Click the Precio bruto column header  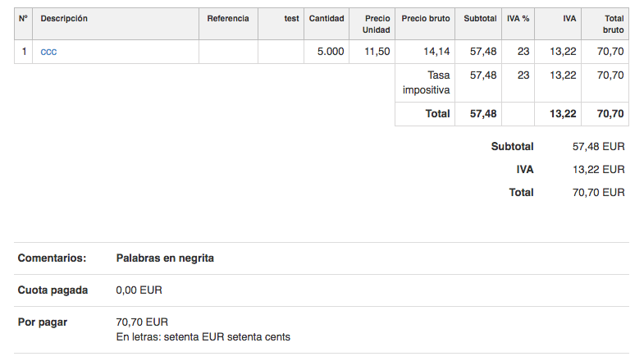tap(426, 18)
